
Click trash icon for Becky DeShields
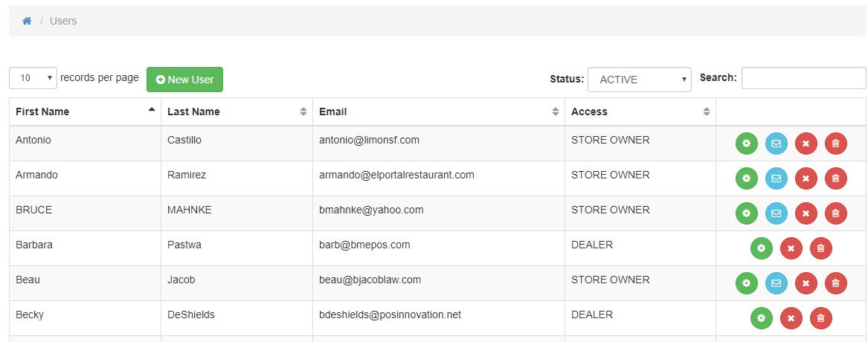coord(820,318)
